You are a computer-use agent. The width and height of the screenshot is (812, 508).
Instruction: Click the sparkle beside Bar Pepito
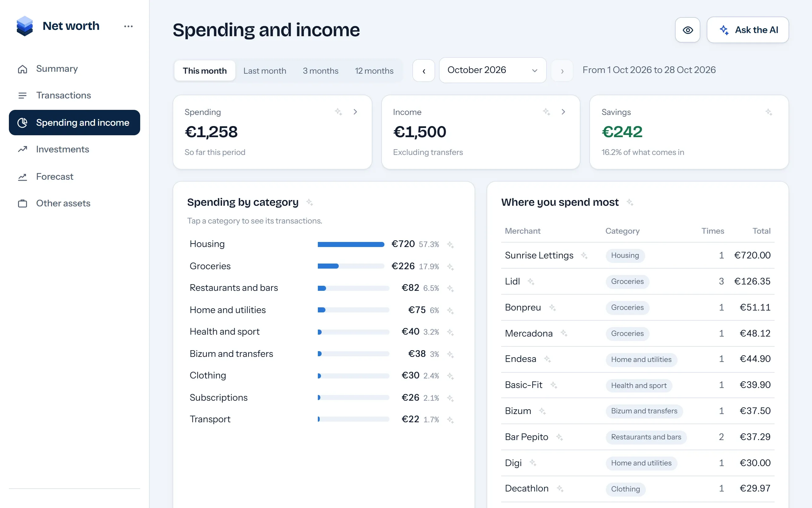[559, 437]
